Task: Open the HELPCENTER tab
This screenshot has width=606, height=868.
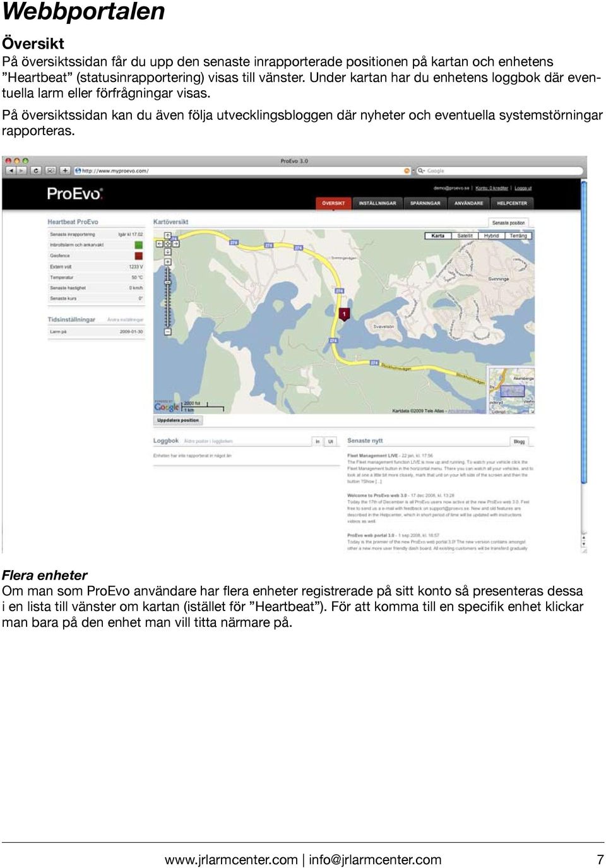Action: pyautogui.click(x=512, y=203)
